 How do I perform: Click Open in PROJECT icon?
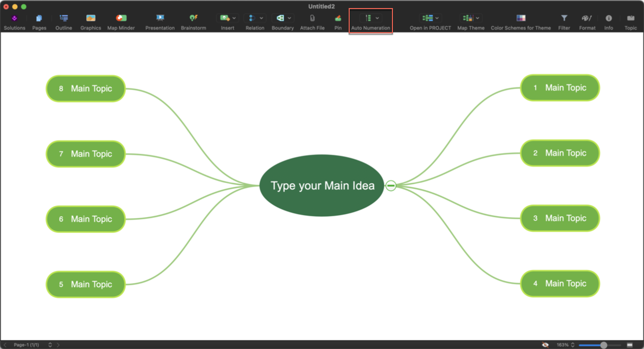[x=428, y=18]
